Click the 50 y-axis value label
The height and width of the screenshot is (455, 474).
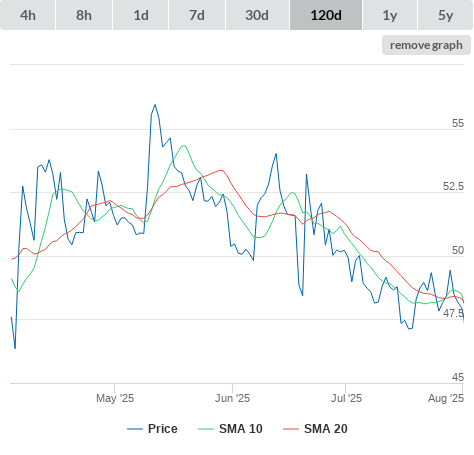(x=458, y=250)
